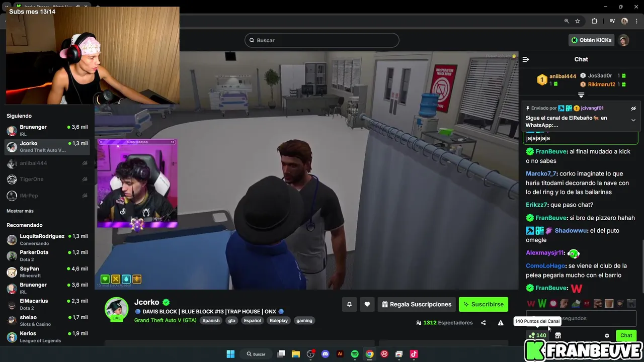Open Windows Start menu
Viewport: 644px width, 362px height.
click(230, 354)
